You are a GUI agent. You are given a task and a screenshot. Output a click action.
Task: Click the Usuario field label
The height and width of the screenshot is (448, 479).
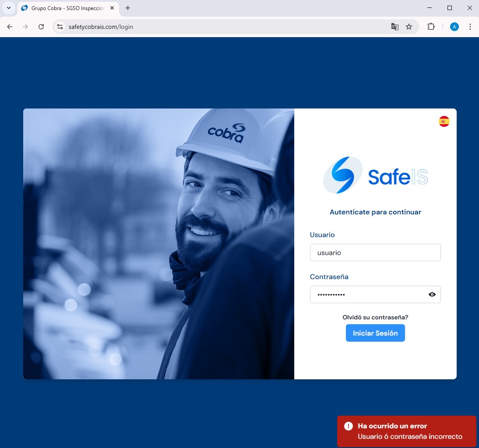(322, 234)
